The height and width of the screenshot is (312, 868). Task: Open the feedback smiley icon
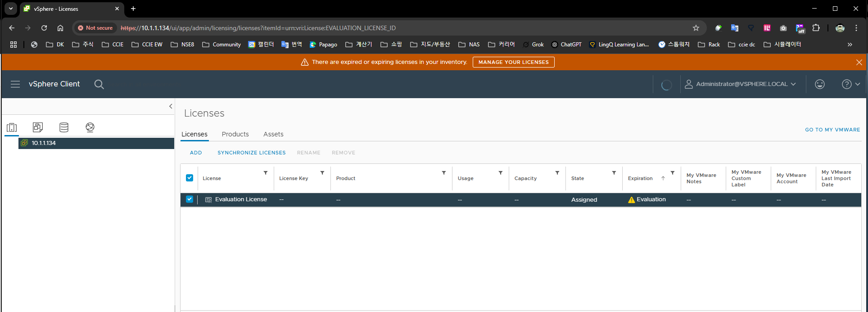(x=820, y=84)
